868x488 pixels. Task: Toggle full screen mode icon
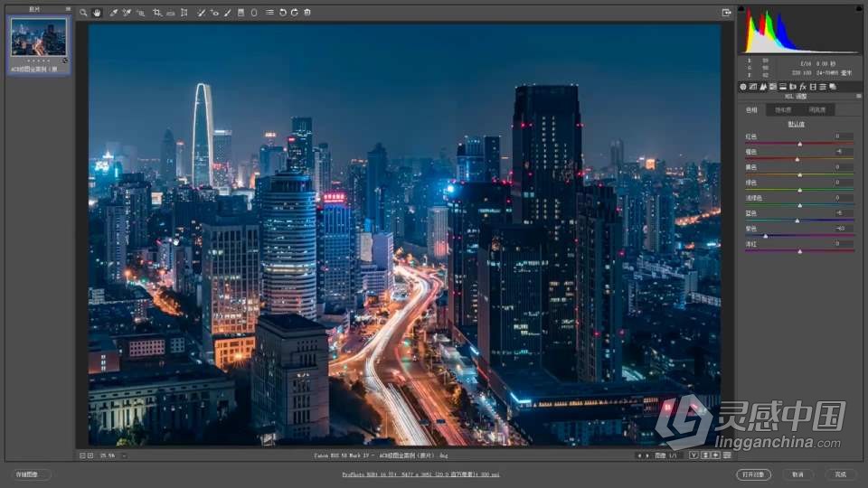(726, 12)
